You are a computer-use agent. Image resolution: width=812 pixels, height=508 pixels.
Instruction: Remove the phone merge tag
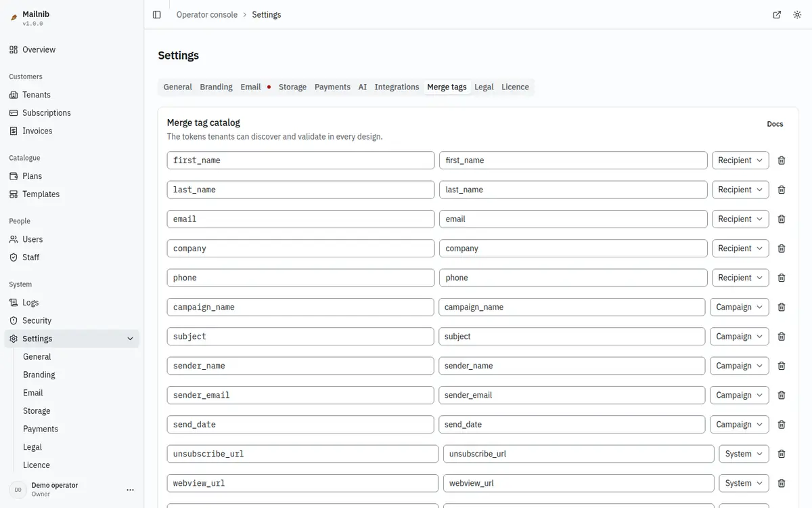782,278
